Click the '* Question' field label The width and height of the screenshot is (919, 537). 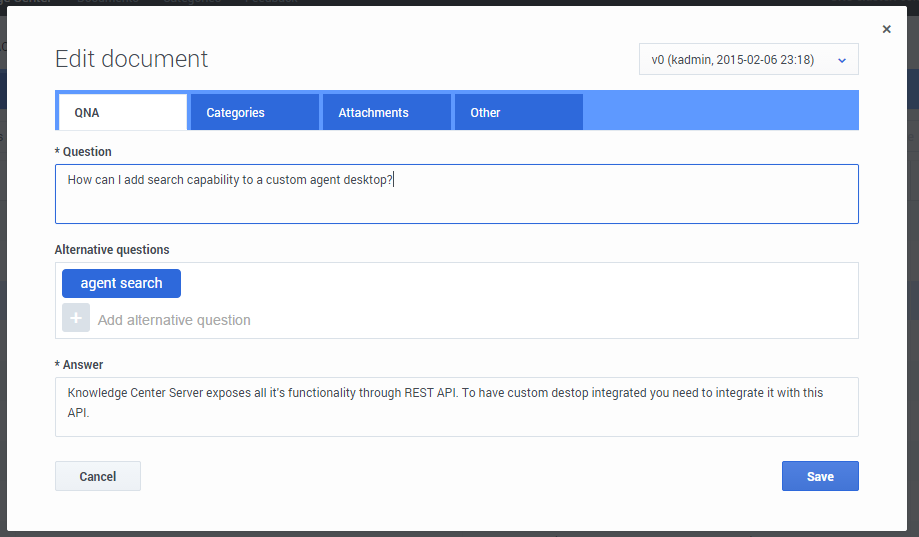[83, 152]
